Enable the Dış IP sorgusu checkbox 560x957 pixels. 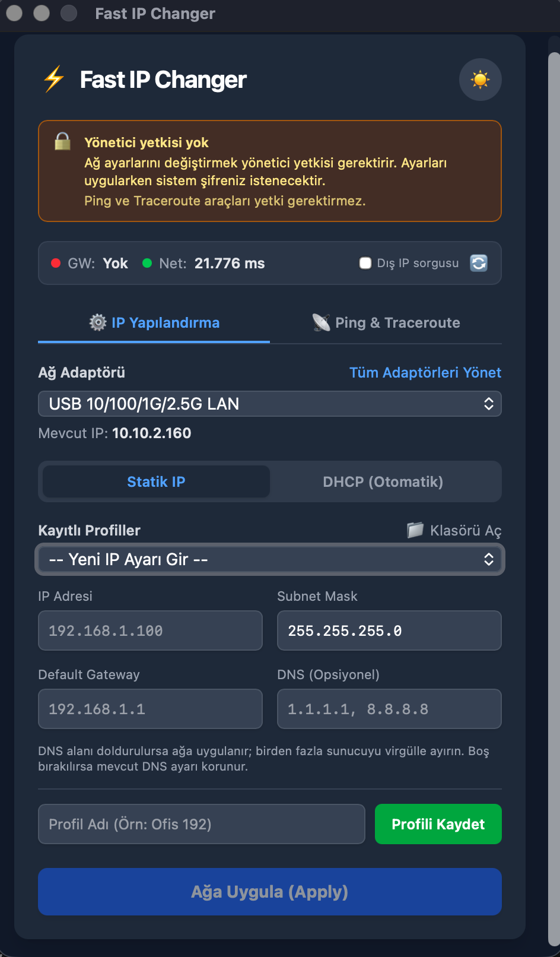pos(365,263)
